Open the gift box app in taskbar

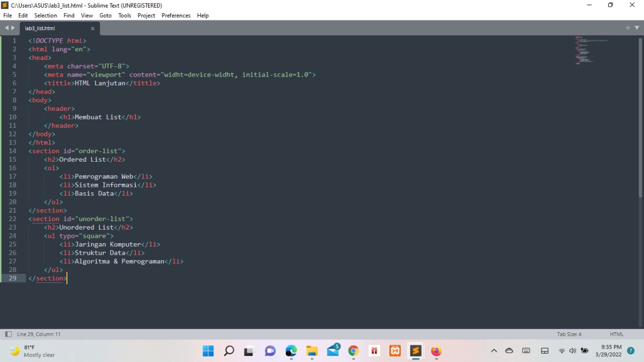pos(374,351)
